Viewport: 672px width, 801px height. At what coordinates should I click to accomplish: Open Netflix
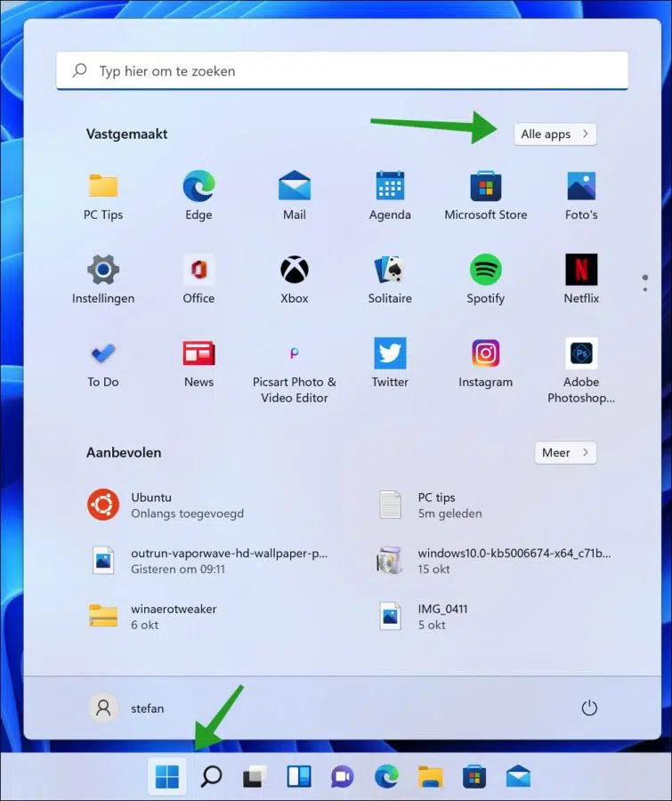[x=581, y=279]
